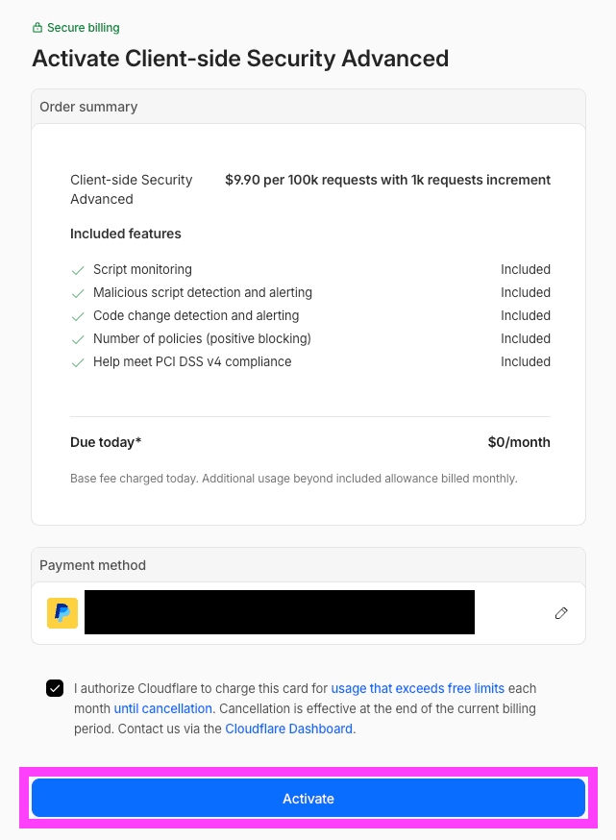Click the PayPal payment logo
Image resolution: width=616 pixels, height=840 pixels.
[62, 612]
